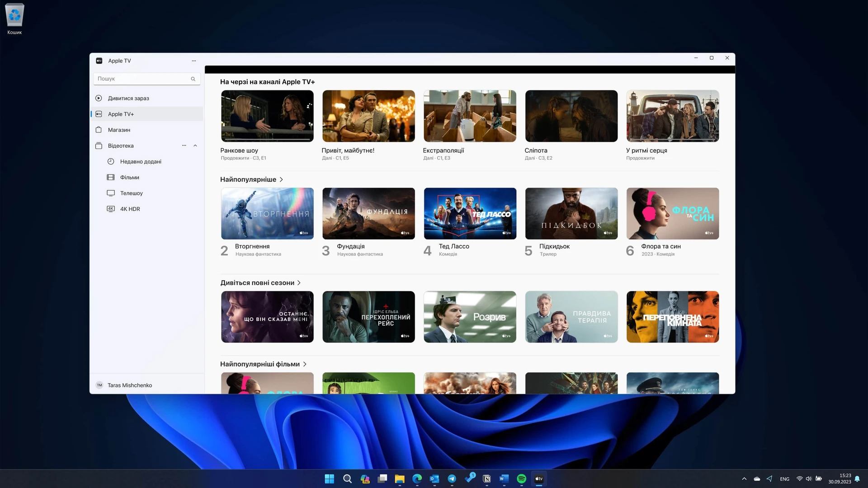
Task: Open the ENG language indicator
Action: [785, 479]
